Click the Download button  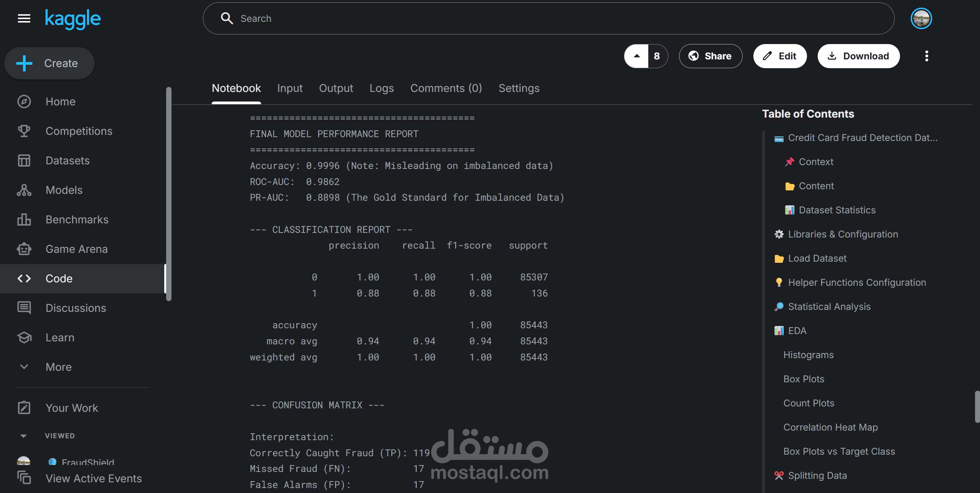point(858,56)
